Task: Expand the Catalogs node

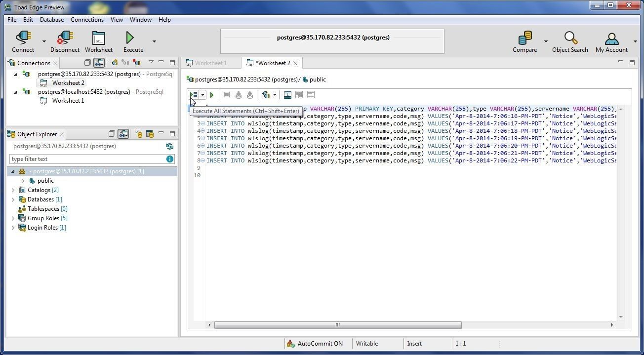Action: pos(13,190)
